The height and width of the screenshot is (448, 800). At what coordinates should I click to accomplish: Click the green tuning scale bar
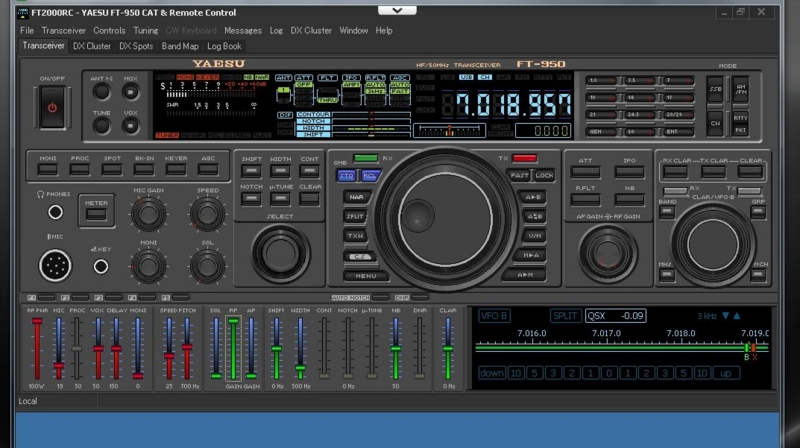(621, 347)
